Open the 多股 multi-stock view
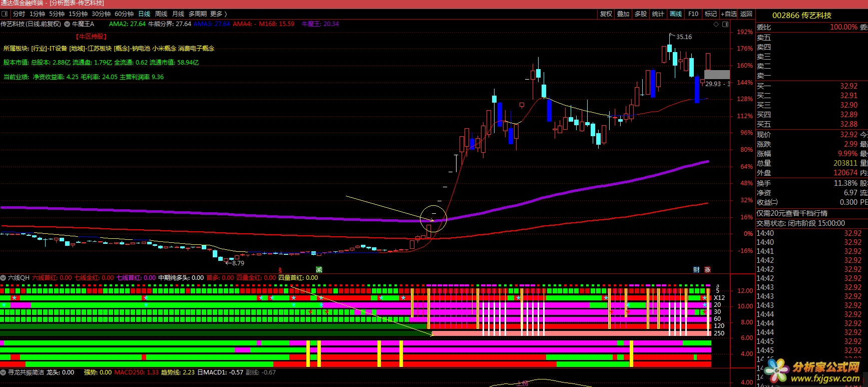The height and width of the screenshot is (387, 868). [641, 14]
